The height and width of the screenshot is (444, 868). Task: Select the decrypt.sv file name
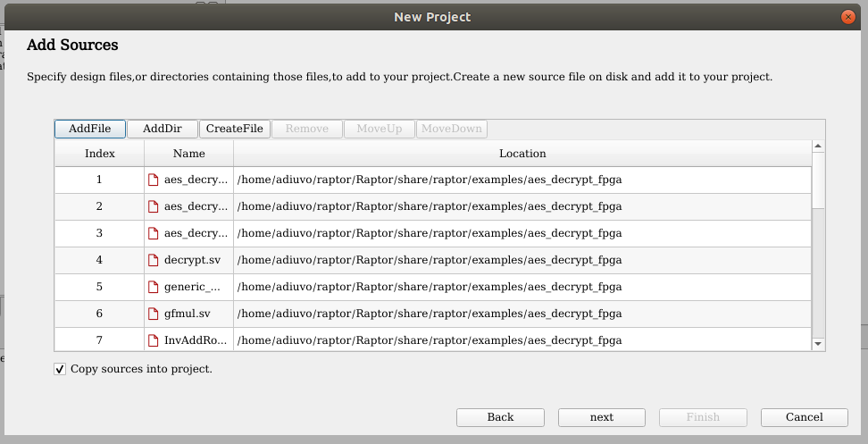192,260
